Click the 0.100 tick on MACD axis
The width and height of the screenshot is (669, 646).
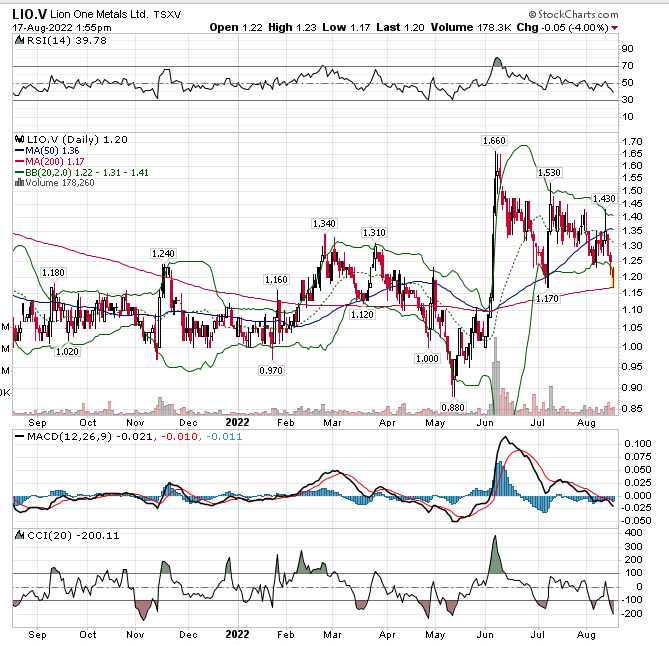click(638, 444)
